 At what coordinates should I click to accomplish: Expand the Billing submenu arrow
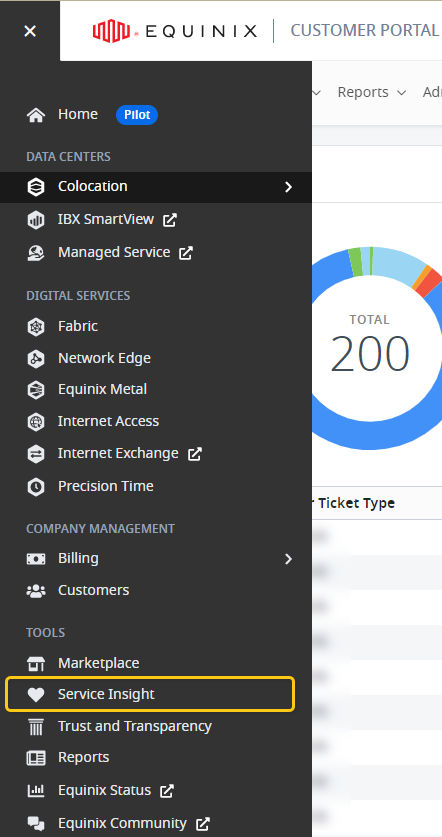[288, 558]
